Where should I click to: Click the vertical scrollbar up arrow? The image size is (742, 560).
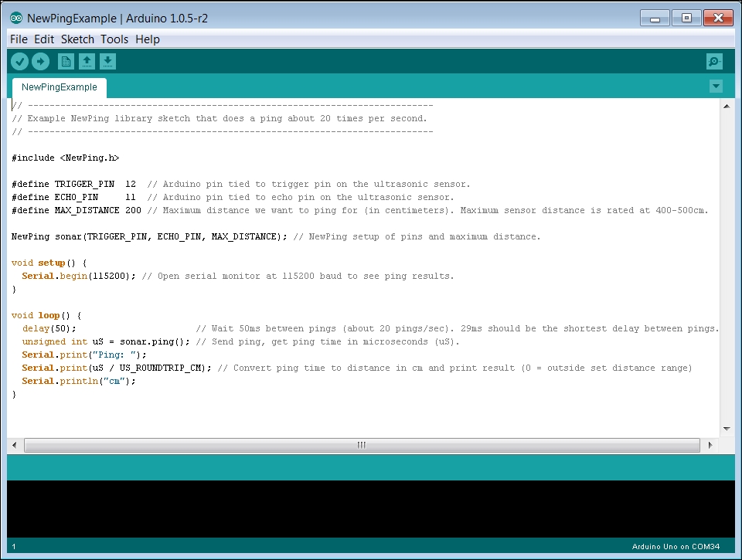click(x=727, y=107)
